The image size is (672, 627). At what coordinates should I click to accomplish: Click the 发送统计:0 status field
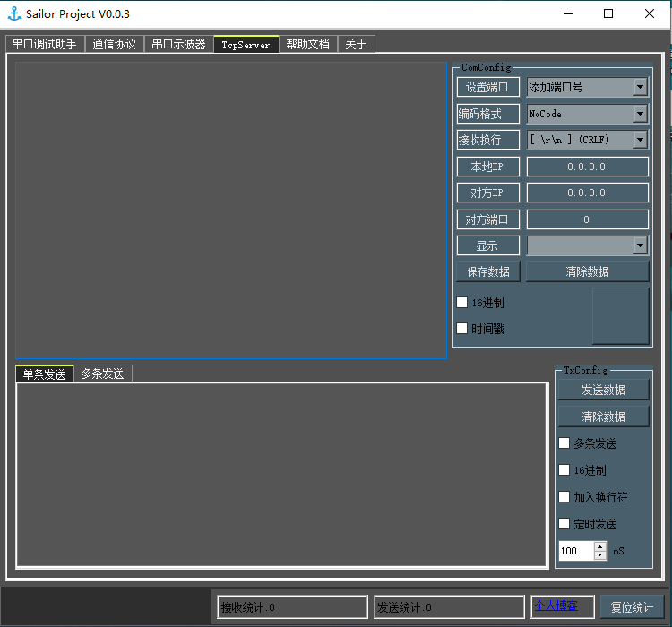point(449,607)
